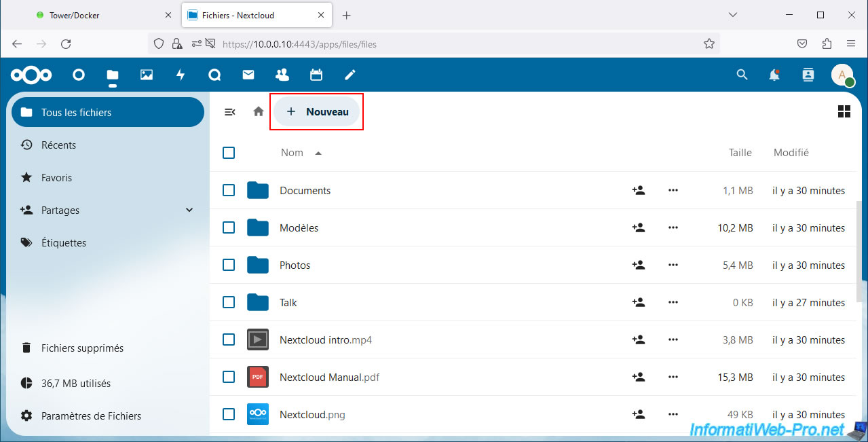The image size is (868, 442).
Task: Click the notifications bell icon
Action: (x=774, y=75)
